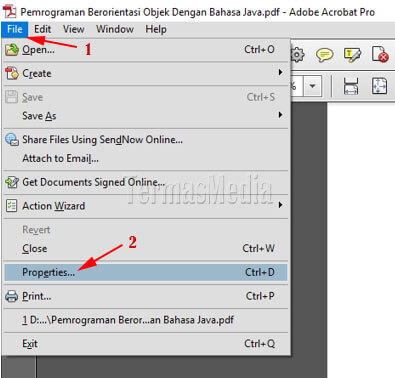Image resolution: width=395 pixels, height=378 pixels.
Task: Open recent file Pemrograman Beror...an Bahasa Java.pdf
Action: (146, 320)
